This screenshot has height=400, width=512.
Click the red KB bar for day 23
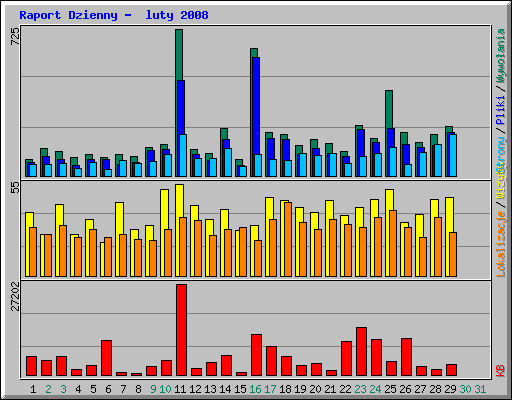coord(361,351)
